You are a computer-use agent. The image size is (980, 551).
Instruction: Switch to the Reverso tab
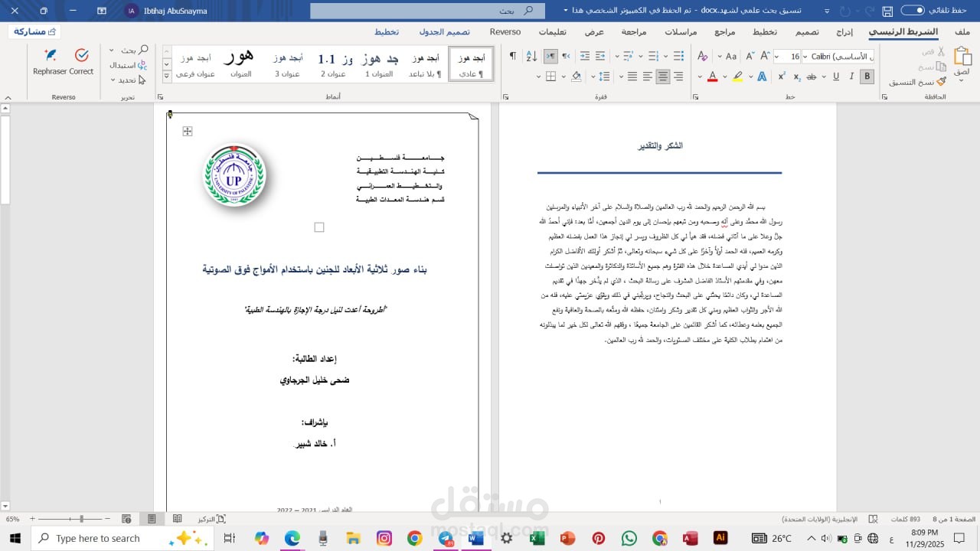click(505, 32)
